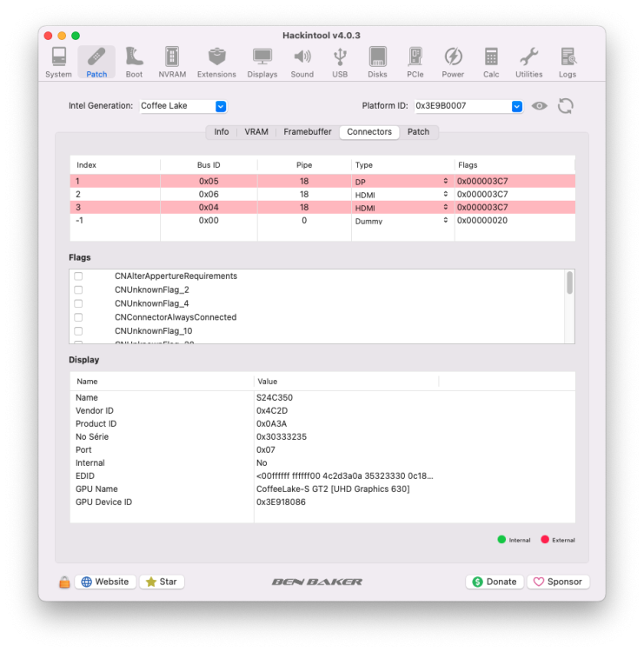Open the Extensions section

click(216, 63)
